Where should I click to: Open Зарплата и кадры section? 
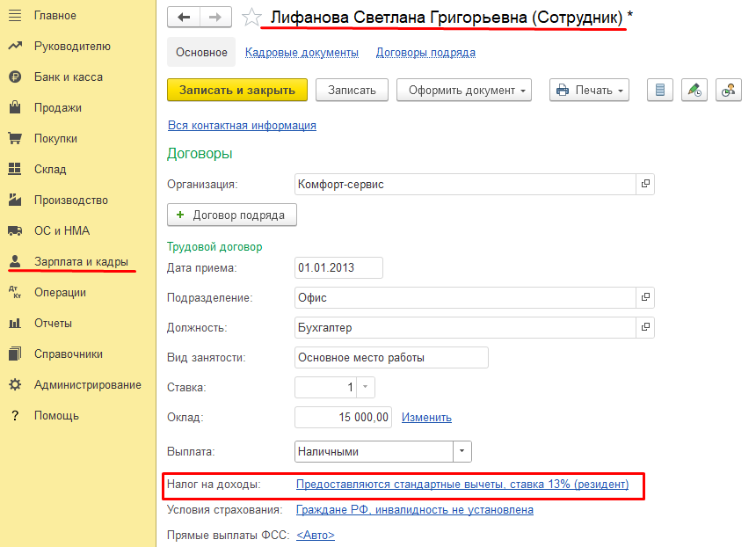(80, 262)
